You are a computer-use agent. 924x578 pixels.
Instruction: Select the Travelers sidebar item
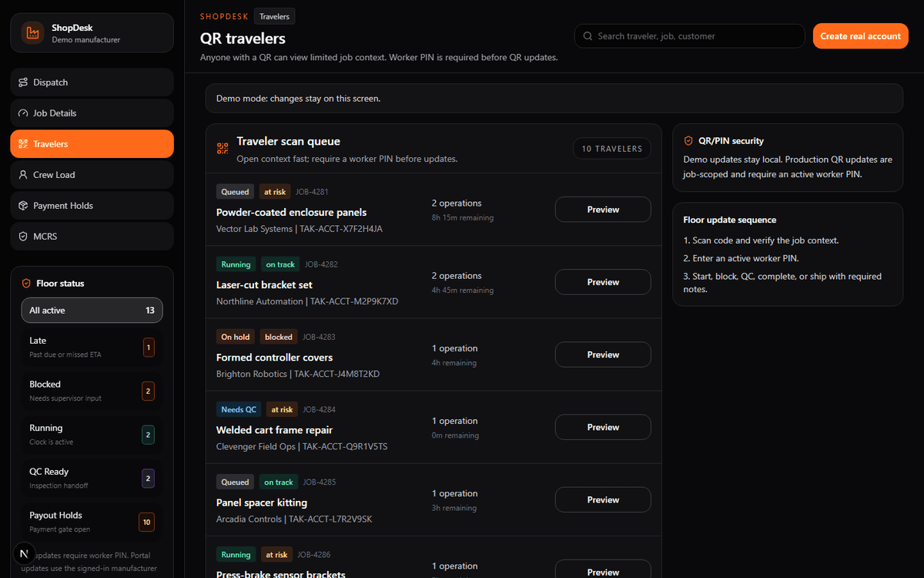pyautogui.click(x=92, y=144)
